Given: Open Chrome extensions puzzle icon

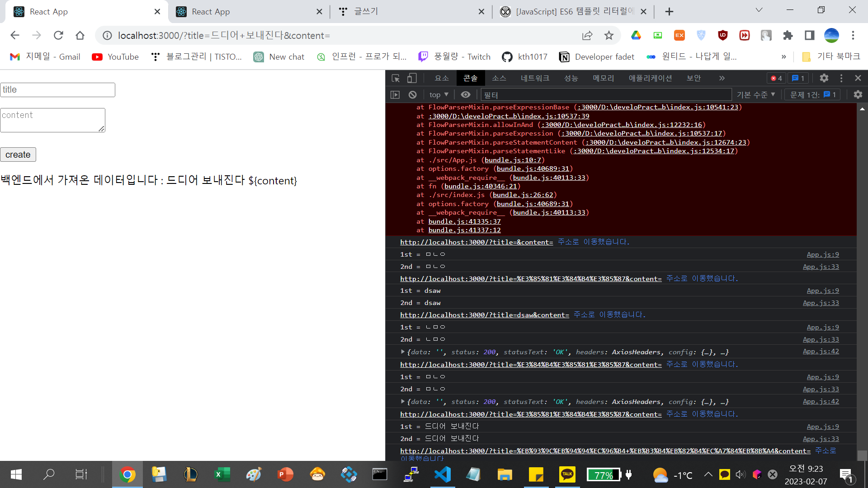Looking at the screenshot, I should pyautogui.click(x=788, y=35).
